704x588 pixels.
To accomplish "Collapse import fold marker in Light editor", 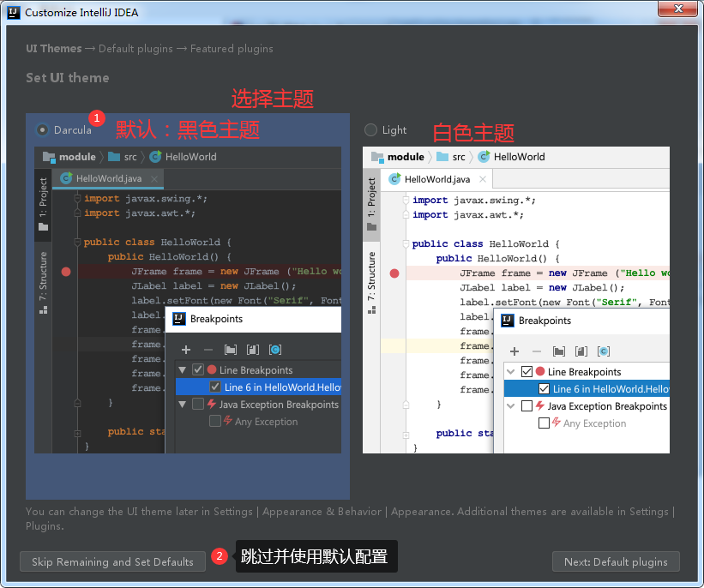I will [x=406, y=201].
